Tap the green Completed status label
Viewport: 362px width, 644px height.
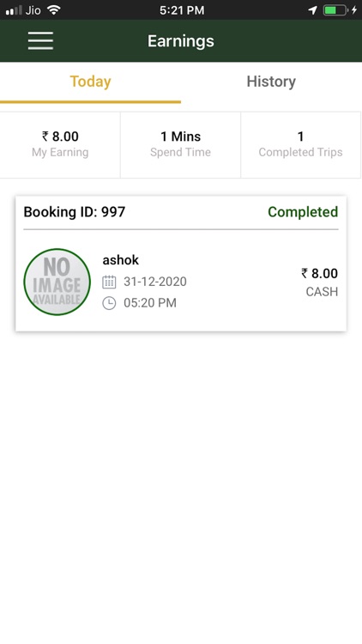(x=303, y=212)
